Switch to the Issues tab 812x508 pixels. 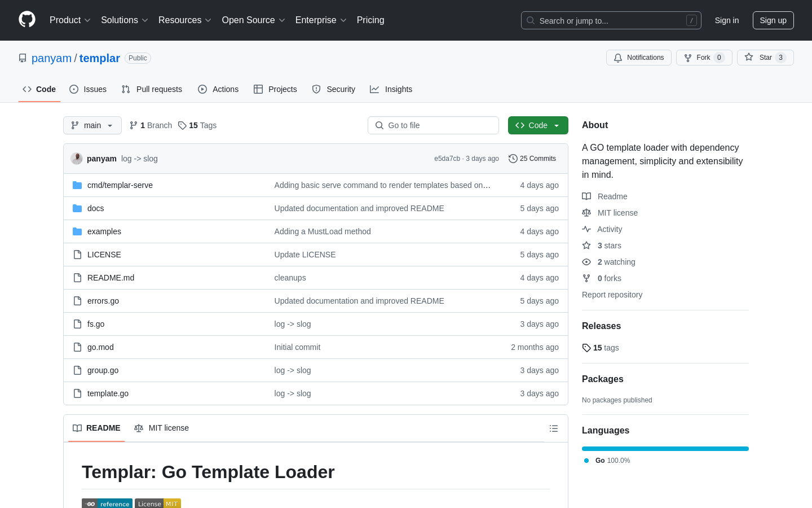(88, 89)
